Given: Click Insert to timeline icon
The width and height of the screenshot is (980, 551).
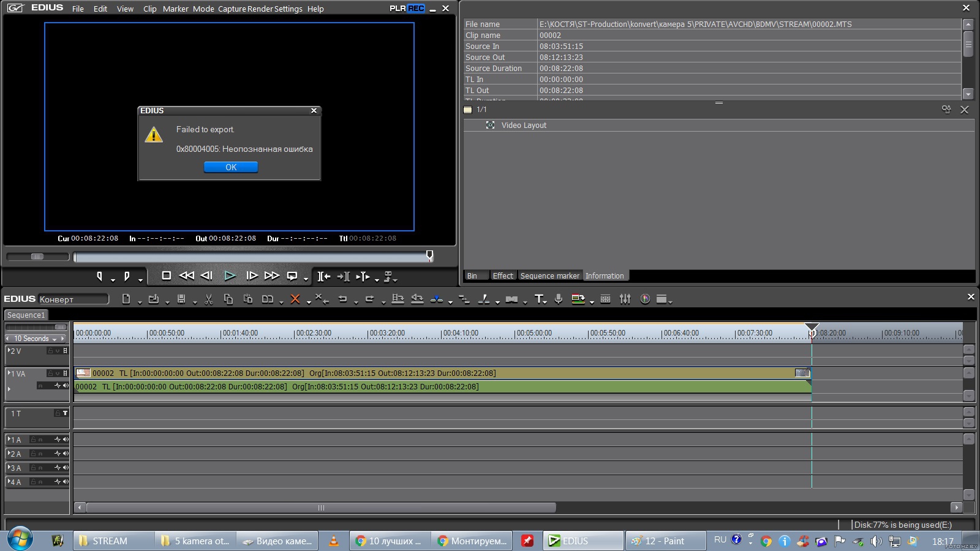Looking at the screenshot, I should (x=398, y=299).
